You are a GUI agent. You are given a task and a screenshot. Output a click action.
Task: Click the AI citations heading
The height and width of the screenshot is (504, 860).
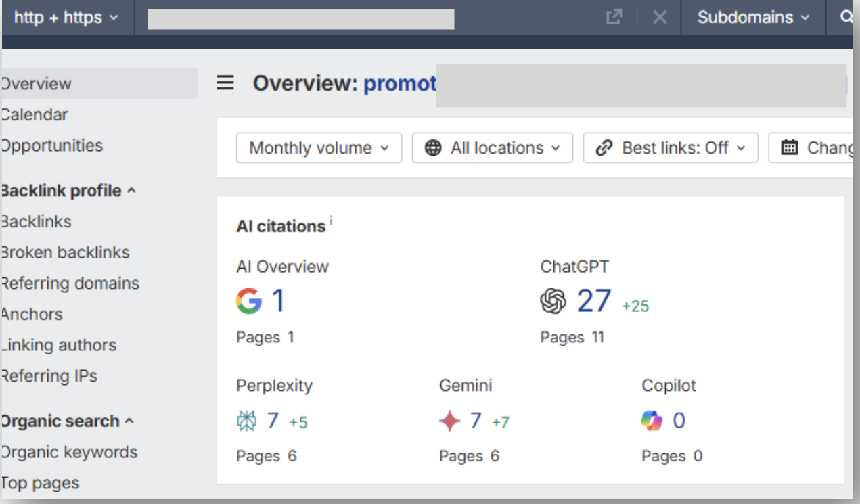[x=281, y=227]
